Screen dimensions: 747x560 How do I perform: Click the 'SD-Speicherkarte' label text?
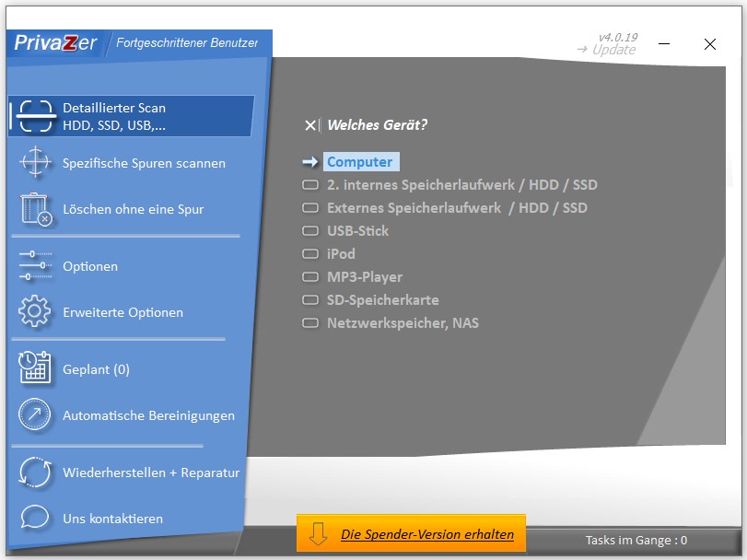383,300
